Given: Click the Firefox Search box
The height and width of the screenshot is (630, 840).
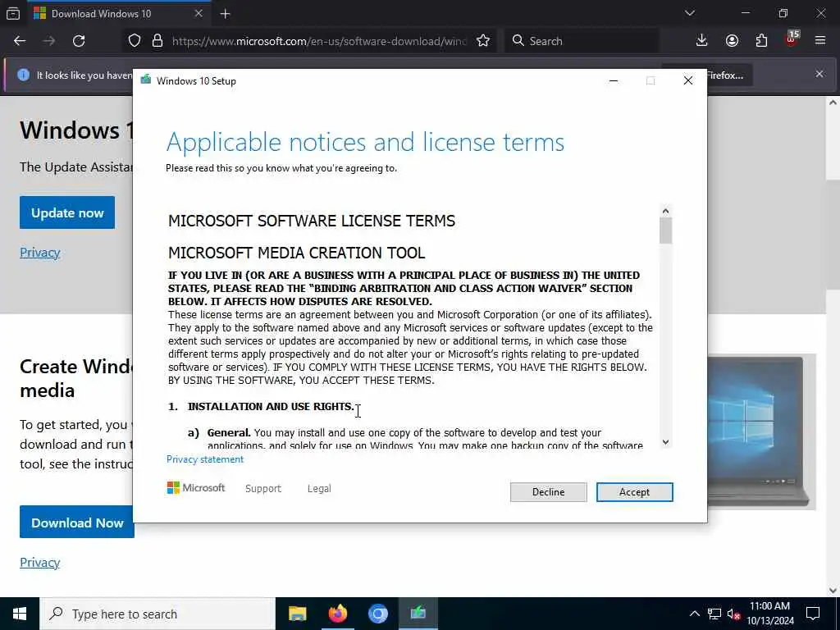Looking at the screenshot, I should pyautogui.click(x=582, y=41).
